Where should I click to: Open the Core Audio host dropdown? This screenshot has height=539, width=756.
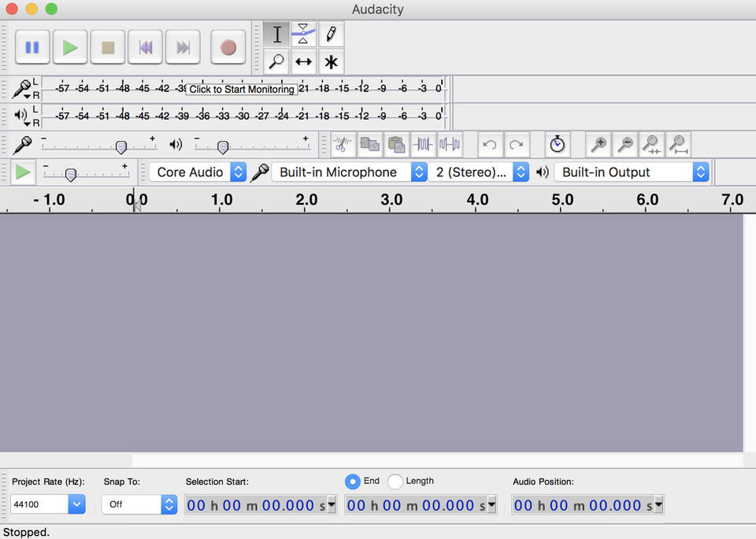[198, 172]
